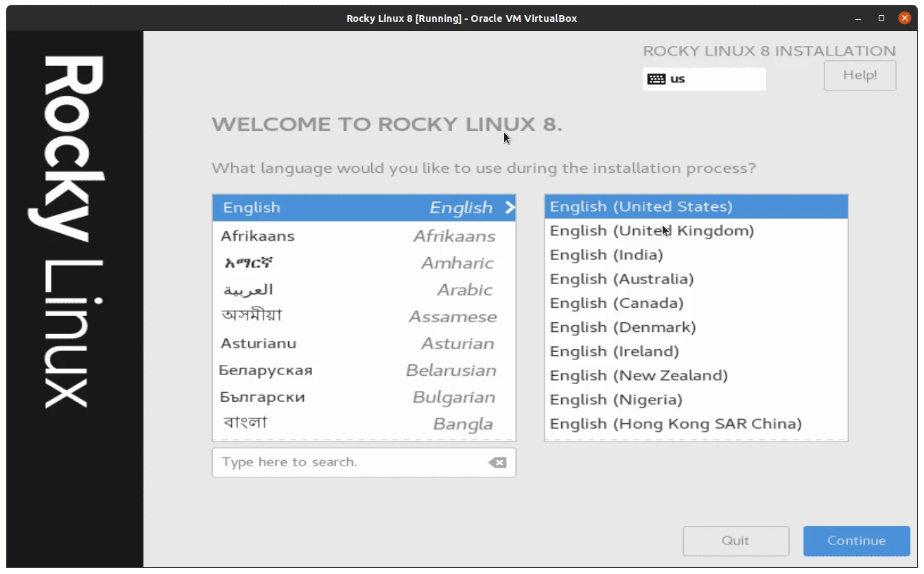Choose Беларуская (Belarusian) language
Image resolution: width=924 pixels, height=574 pixels.
267,370
